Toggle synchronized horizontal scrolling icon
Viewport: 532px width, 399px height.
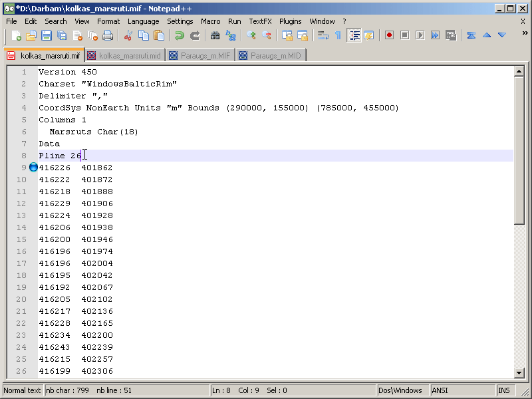(303, 35)
